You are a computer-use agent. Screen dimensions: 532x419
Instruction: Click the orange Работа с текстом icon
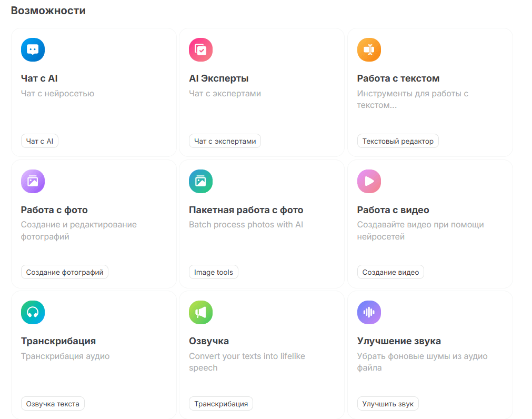coord(369,50)
